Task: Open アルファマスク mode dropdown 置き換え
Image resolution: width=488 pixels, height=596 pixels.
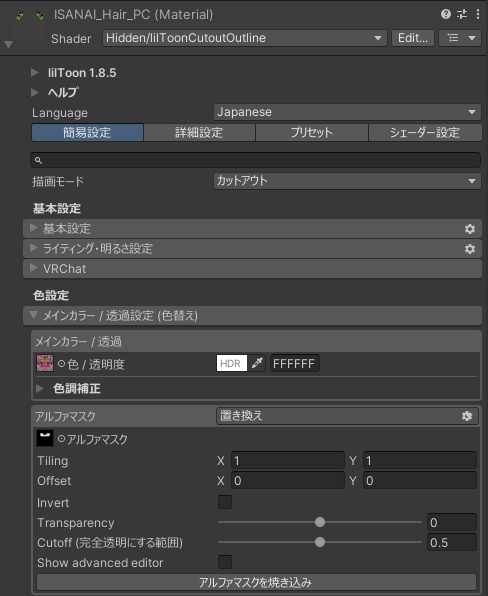Action: pos(347,416)
